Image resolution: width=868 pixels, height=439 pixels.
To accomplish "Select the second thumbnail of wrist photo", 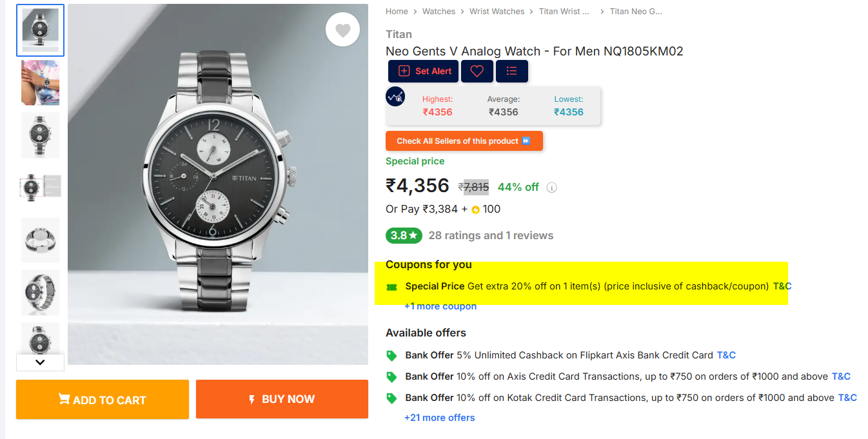I will pyautogui.click(x=40, y=83).
